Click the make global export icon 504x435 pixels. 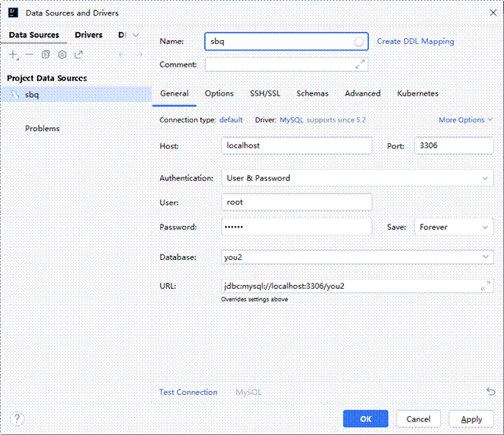(79, 55)
